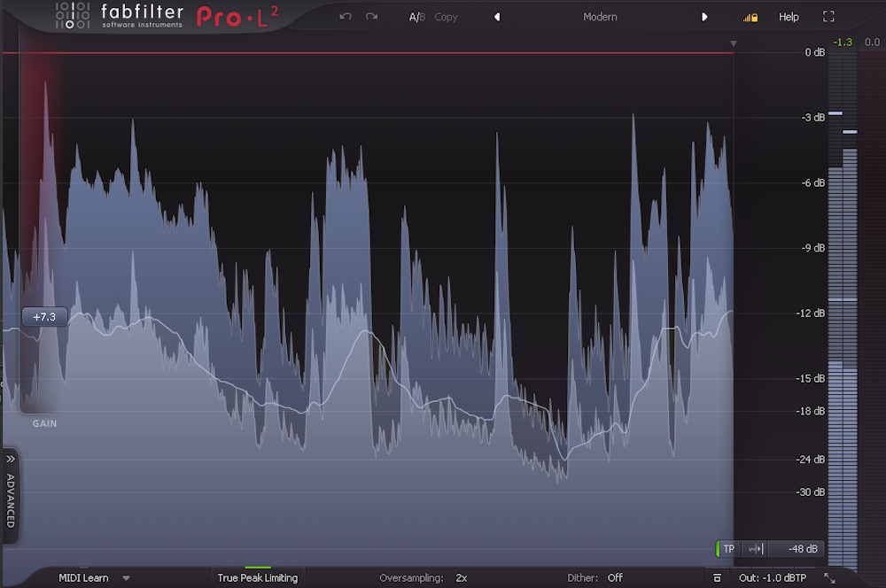The width and height of the screenshot is (886, 588).
Task: Toggle the TP true peak metering button
Action: (x=728, y=549)
